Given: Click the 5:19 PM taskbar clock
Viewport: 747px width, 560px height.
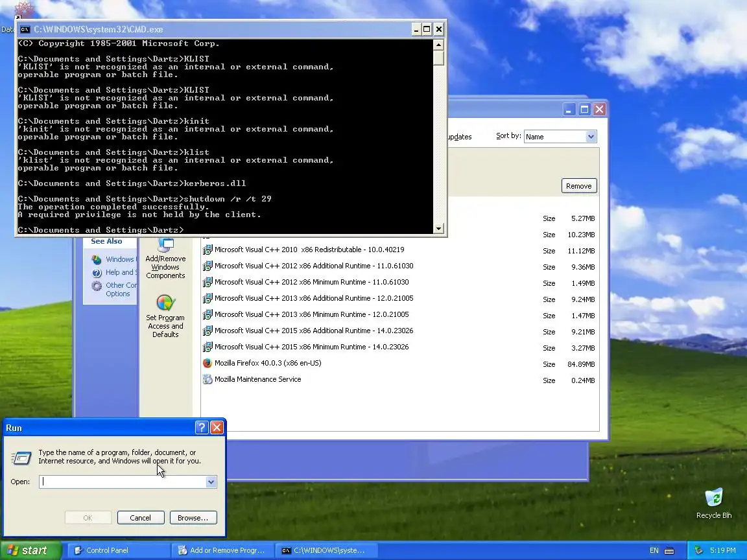Looking at the screenshot, I should pyautogui.click(x=723, y=550).
